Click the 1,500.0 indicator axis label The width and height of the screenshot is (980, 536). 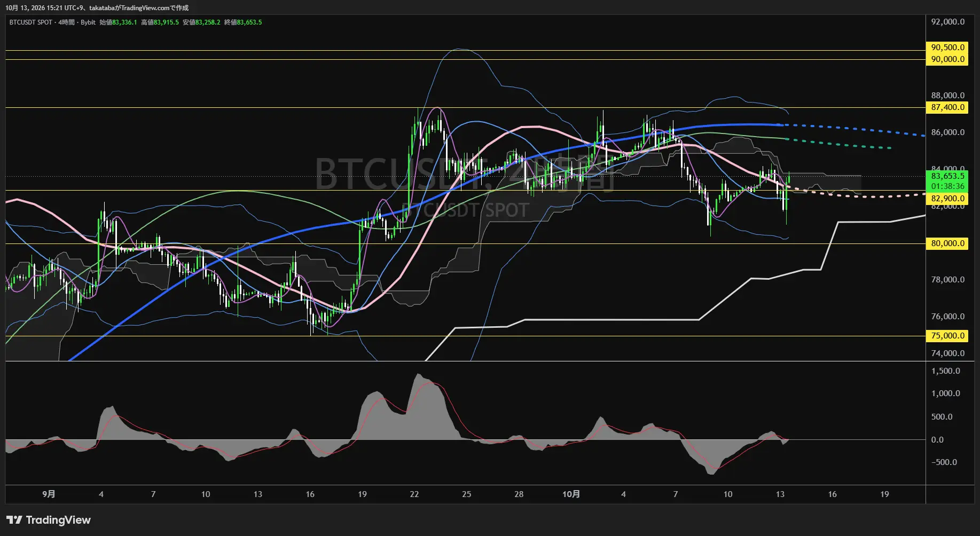click(x=946, y=371)
